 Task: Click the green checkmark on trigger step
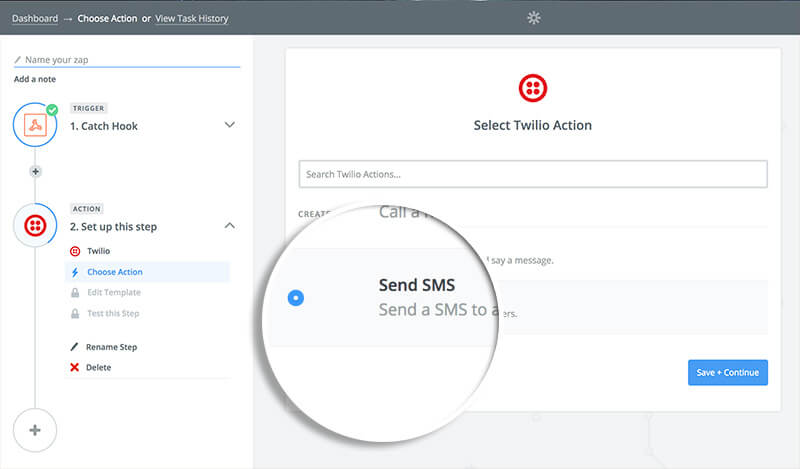(52, 110)
